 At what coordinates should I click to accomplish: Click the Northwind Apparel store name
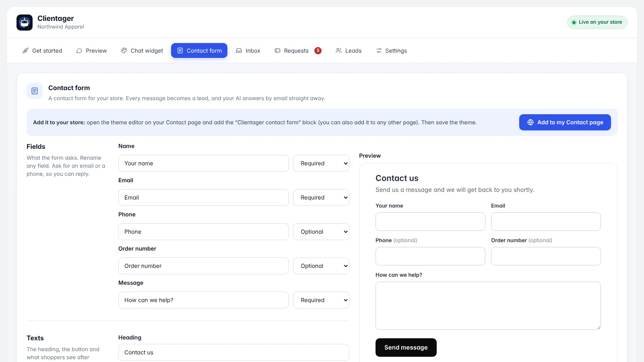pos(61,27)
